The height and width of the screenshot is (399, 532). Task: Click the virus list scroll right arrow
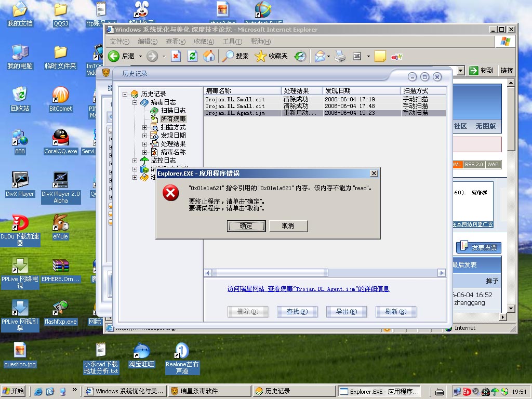(x=442, y=273)
